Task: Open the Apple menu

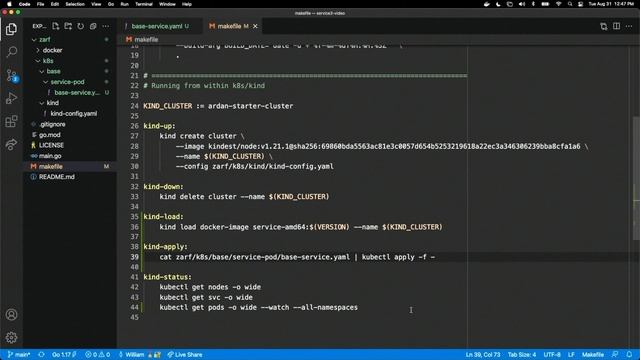Action: 9,4
